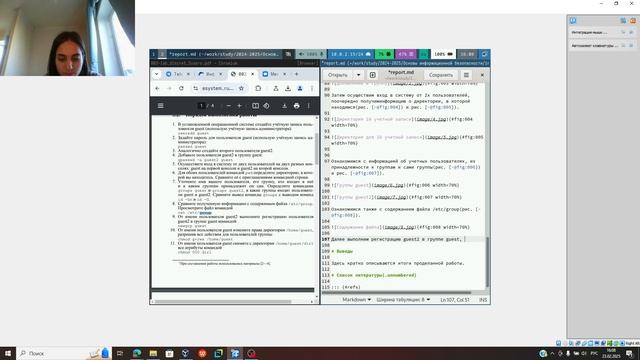Switch to second browser tab
Screen dimensions: 640x360
(x=210, y=74)
